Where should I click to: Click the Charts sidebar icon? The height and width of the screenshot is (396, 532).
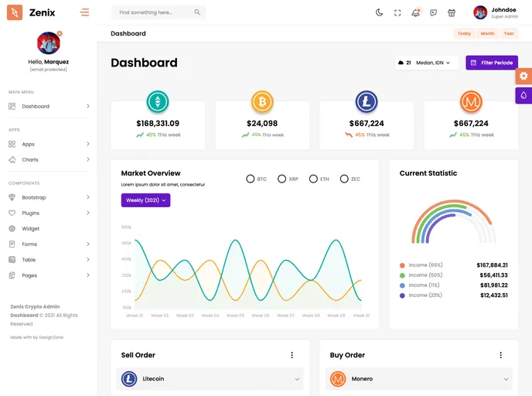point(12,159)
